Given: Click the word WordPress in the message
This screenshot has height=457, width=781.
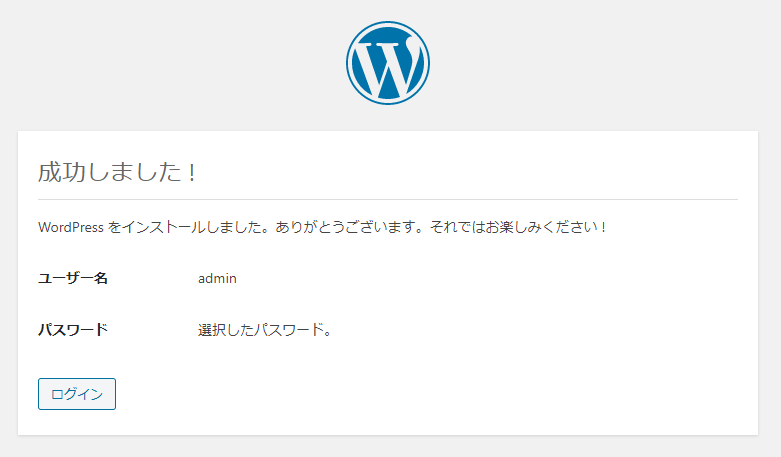Looking at the screenshot, I should [70, 227].
